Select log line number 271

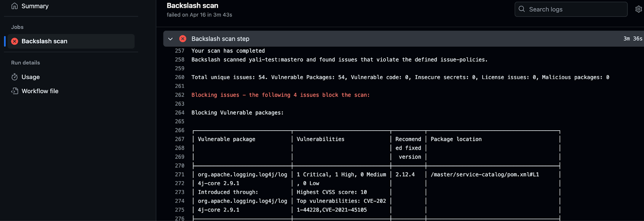tap(180, 175)
